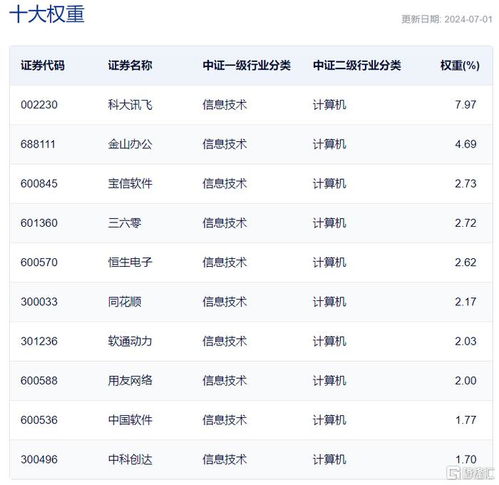Click weight value 2.00

click(x=466, y=380)
